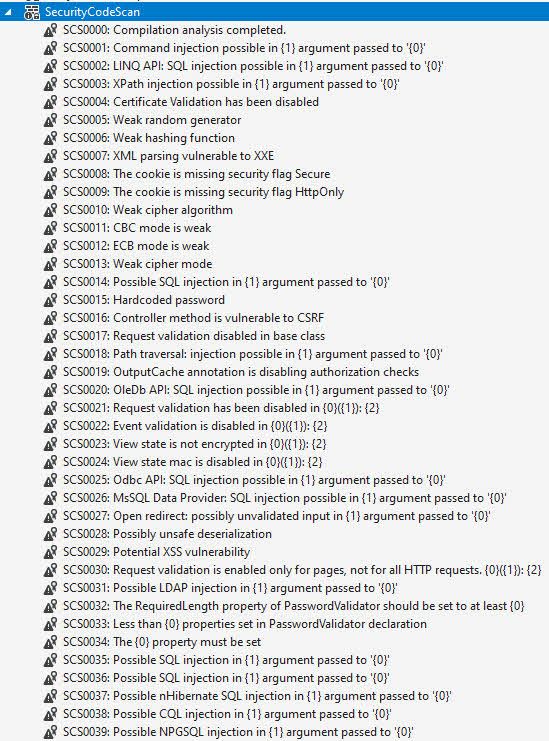The image size is (549, 741).
Task: Select SCS0004 Certificate Validation has been disabled
Action: 191,102
